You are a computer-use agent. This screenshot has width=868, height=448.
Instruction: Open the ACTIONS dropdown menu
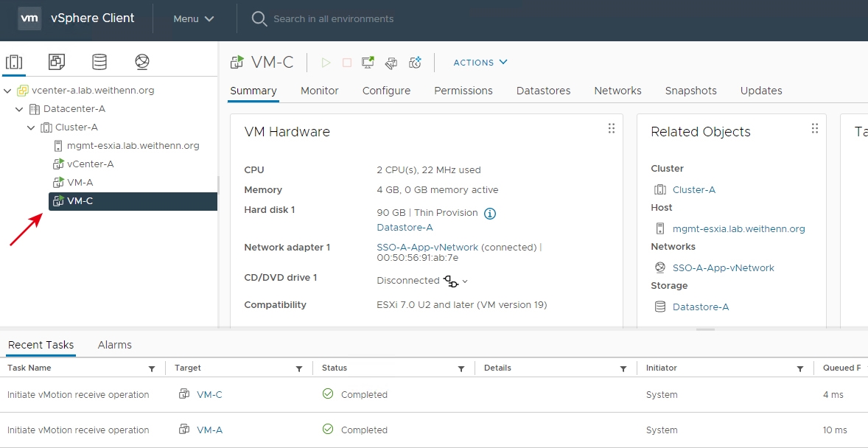pyautogui.click(x=480, y=63)
